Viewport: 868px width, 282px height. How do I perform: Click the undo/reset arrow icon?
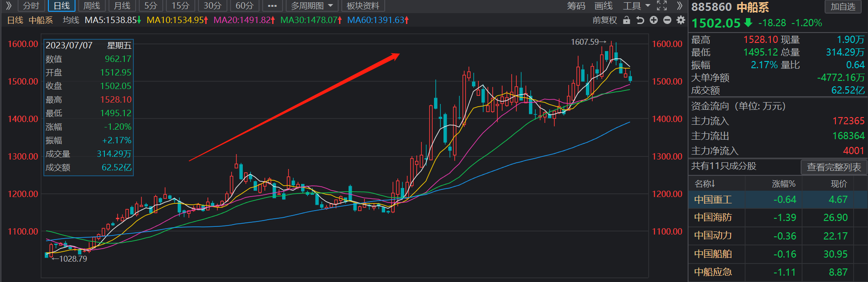(x=640, y=20)
